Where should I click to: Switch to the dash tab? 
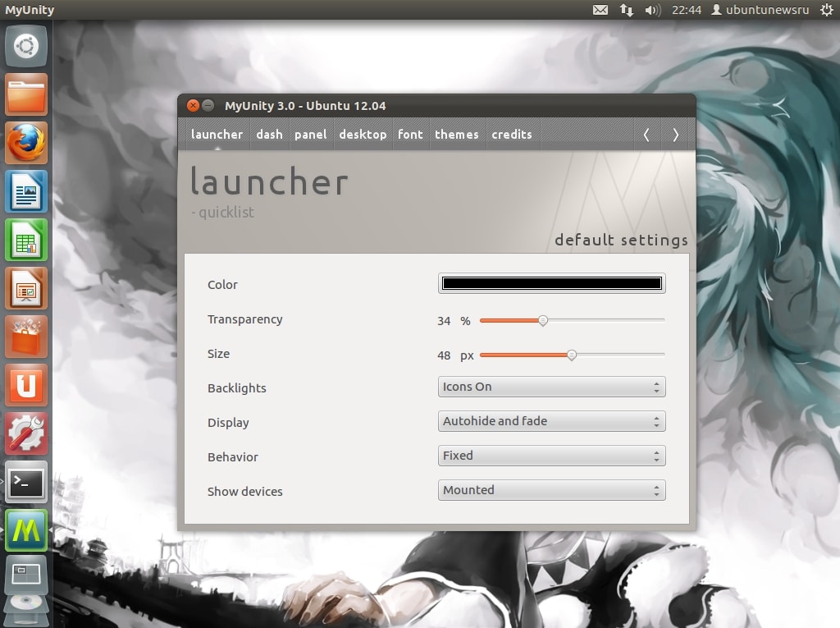click(269, 134)
